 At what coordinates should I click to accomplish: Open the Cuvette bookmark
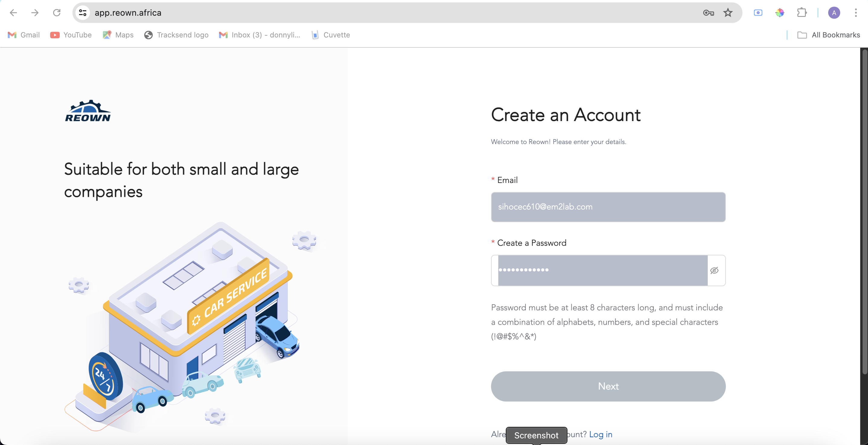330,35
